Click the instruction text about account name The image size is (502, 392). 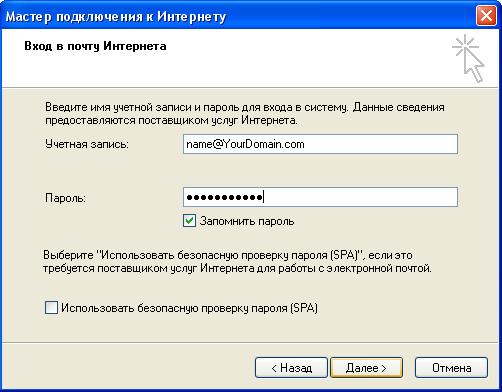(245, 114)
